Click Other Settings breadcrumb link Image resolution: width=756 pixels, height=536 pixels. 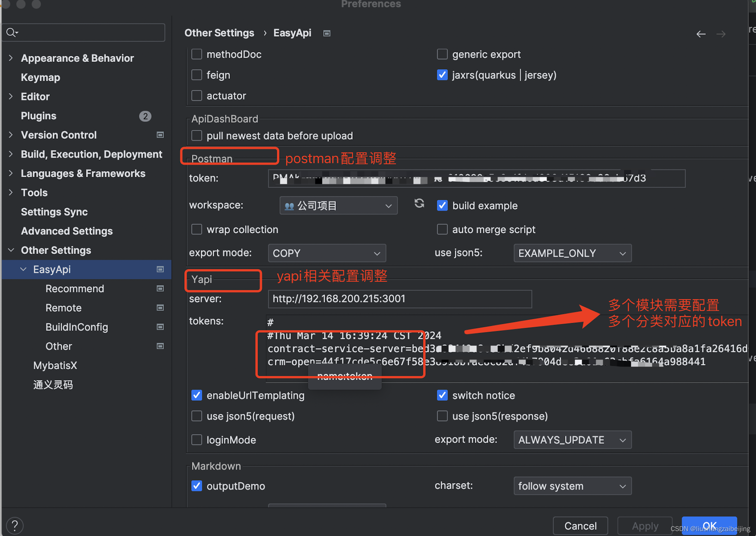219,33
